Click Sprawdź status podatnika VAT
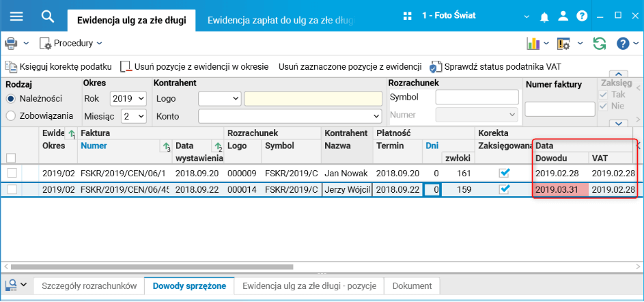Image resolution: width=644 pixels, height=302 pixels. tap(495, 66)
